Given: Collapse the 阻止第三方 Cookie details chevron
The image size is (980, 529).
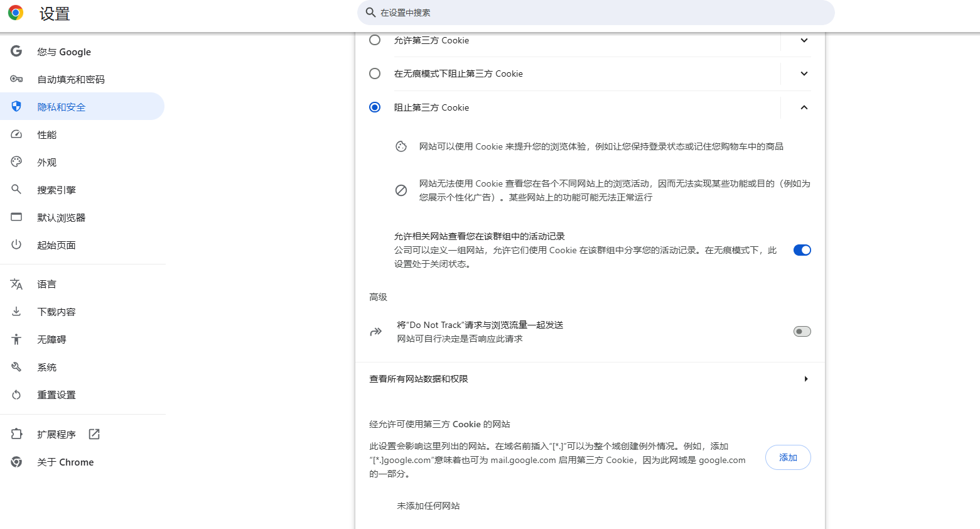Looking at the screenshot, I should 804,107.
